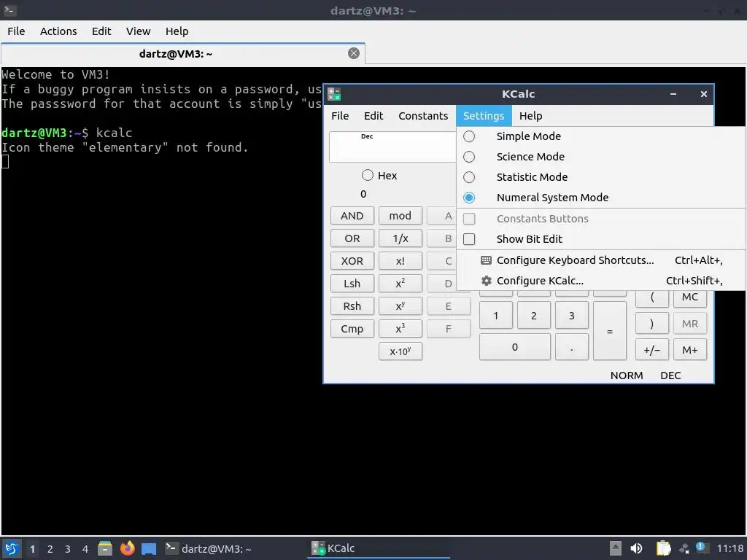This screenshot has width=747, height=560.
Task: Click the removable media eject tray icon
Action: 616,548
